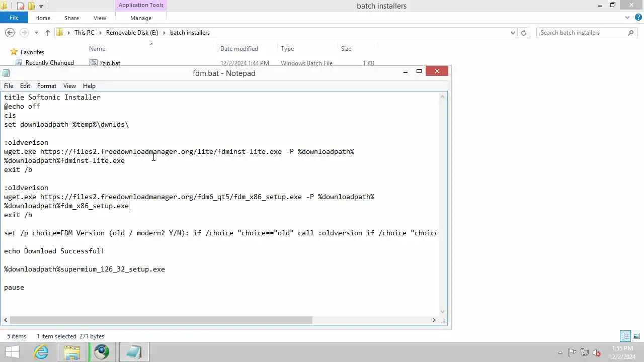644x362 pixels.
Task: Click the Explorer Forward navigation arrow
Action: point(24,33)
